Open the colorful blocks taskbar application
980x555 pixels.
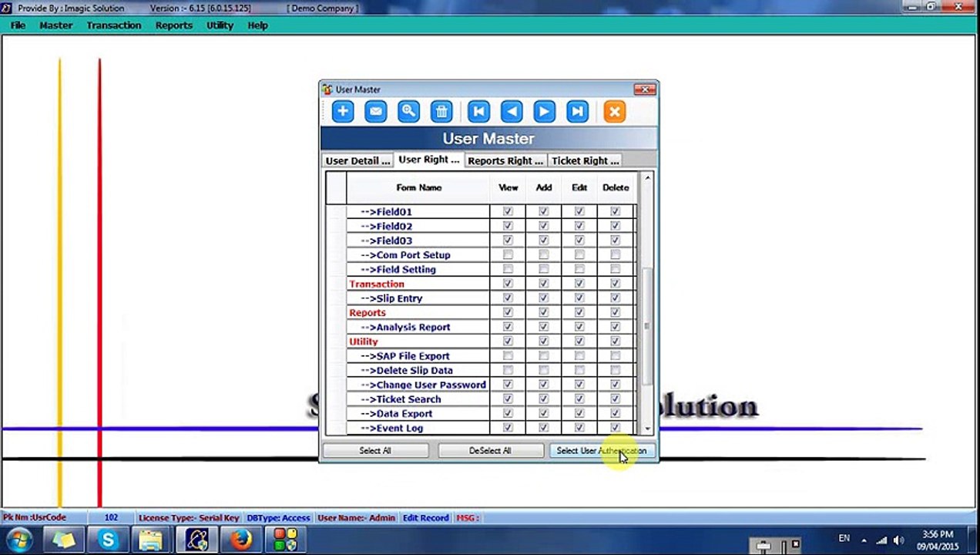point(285,540)
